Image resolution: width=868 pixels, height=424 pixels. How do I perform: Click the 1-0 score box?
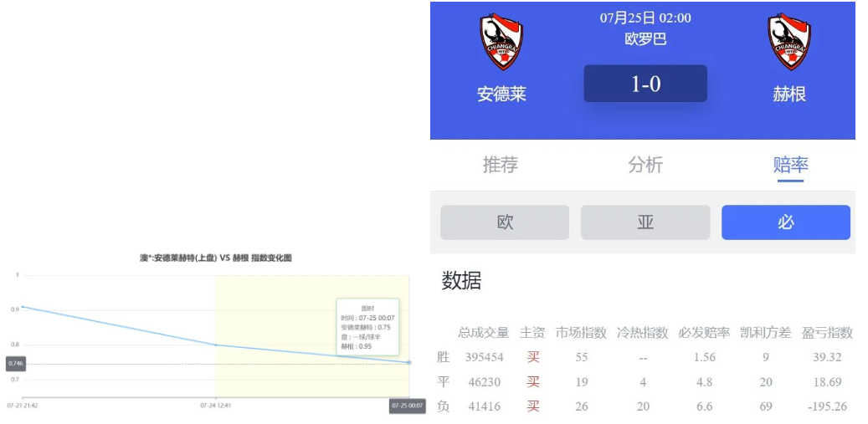[x=645, y=84]
